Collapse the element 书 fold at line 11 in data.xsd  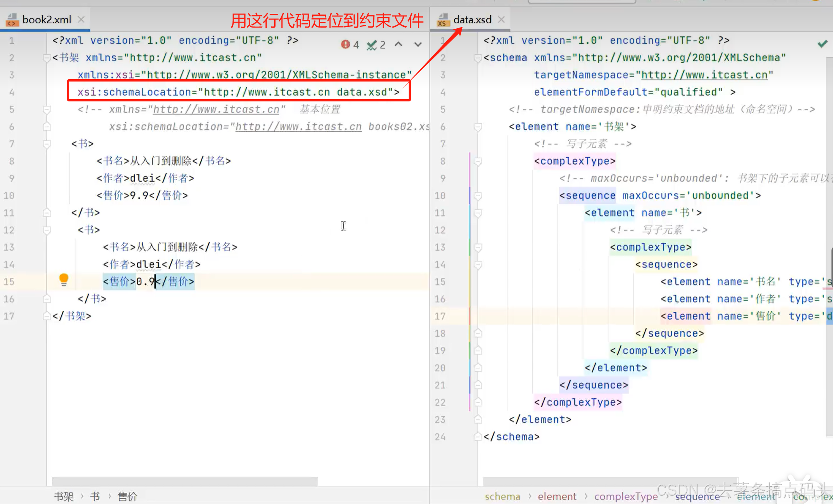pyautogui.click(x=478, y=213)
